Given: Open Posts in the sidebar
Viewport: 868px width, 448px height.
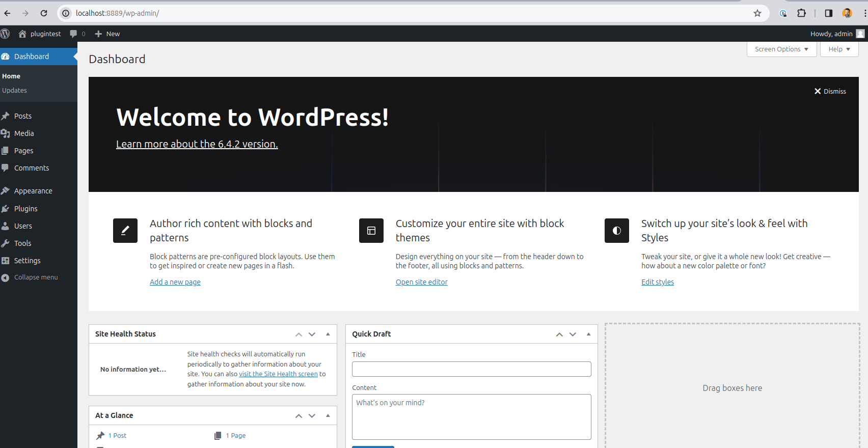Looking at the screenshot, I should (x=39, y=116).
